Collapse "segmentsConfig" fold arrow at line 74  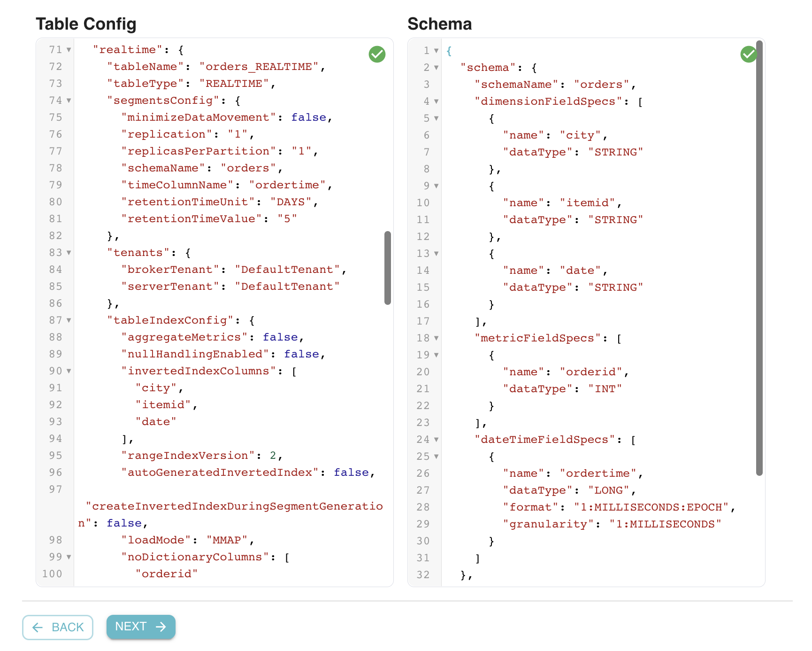point(69,101)
